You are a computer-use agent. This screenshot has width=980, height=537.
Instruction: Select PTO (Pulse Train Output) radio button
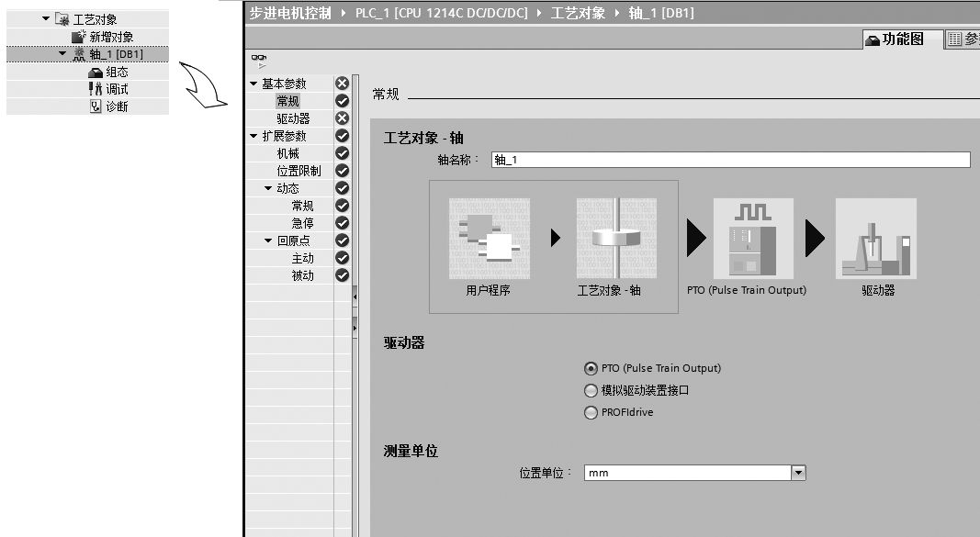click(x=591, y=368)
